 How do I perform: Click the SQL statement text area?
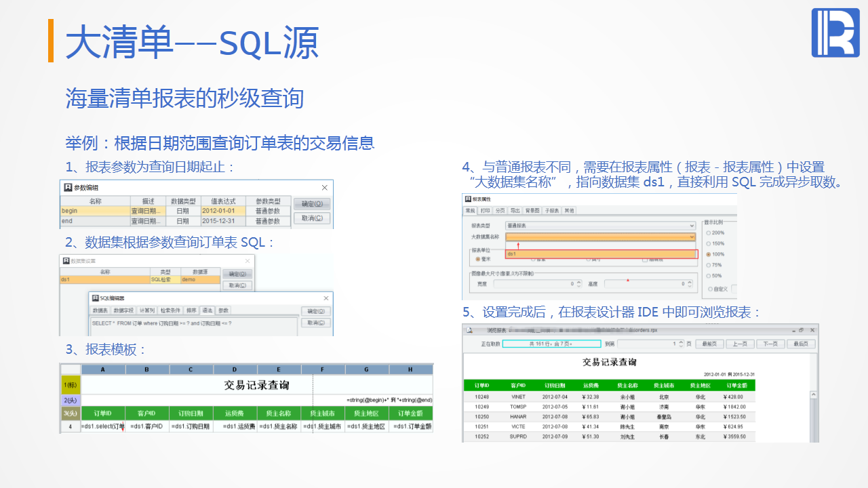[x=195, y=326]
